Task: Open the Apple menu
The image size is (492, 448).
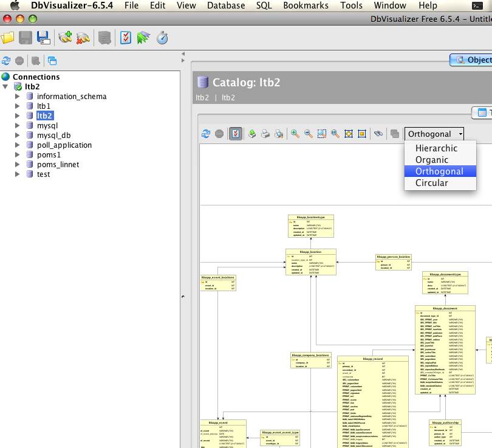Action: point(15,5)
